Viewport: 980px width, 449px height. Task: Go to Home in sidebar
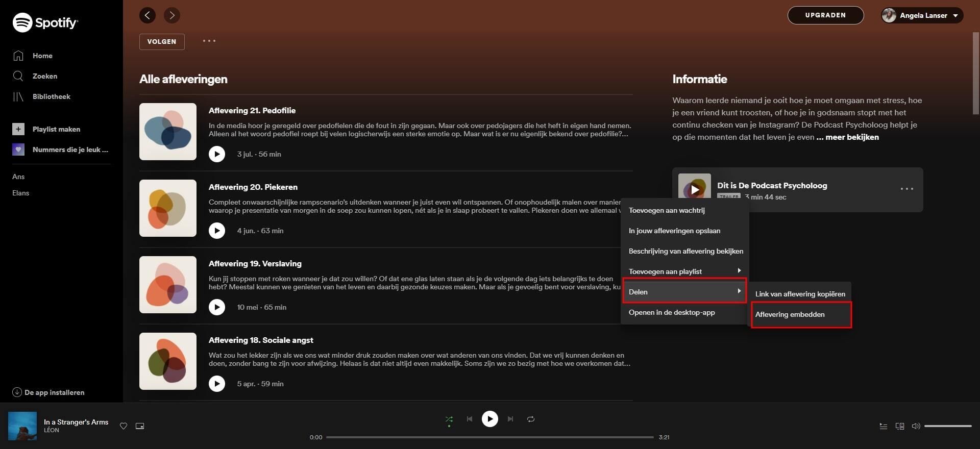33,56
